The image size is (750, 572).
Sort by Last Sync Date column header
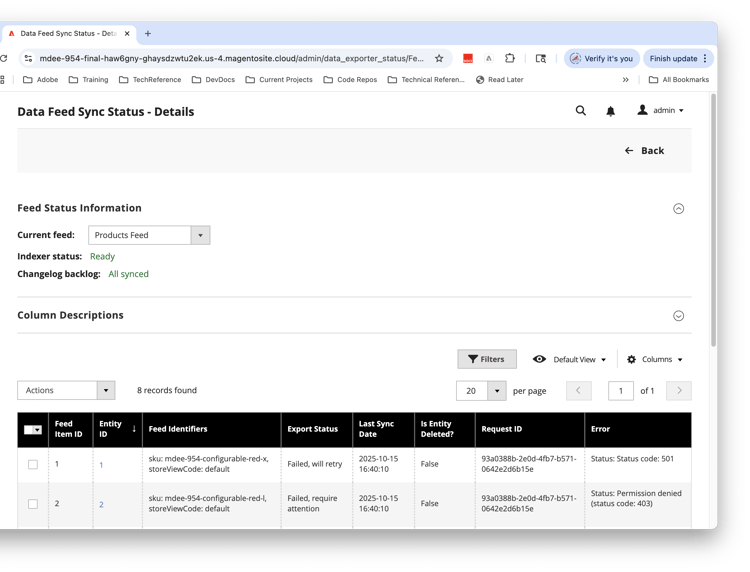click(384, 429)
